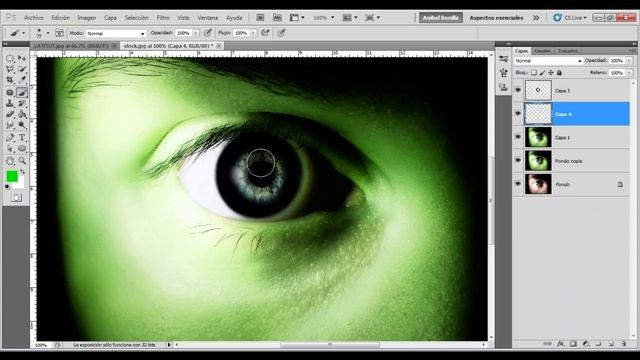The image size is (640, 360).
Task: Toggle Quick Mask mode
Action: 16,198
